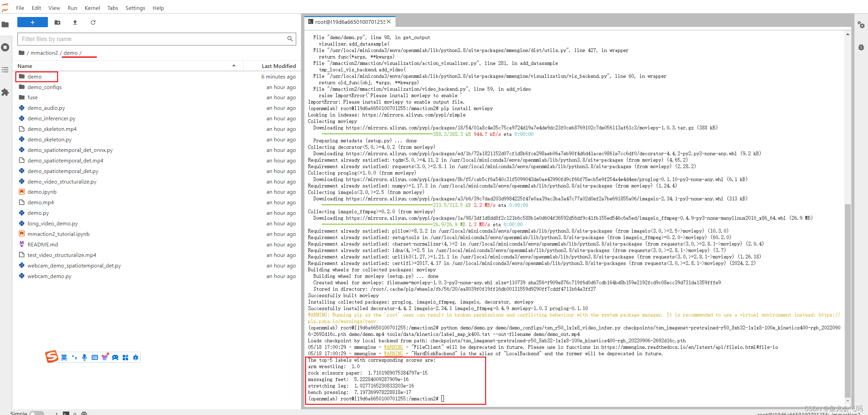The width and height of the screenshot is (868, 415).
Task: Open the demo_configs folder
Action: click(45, 87)
